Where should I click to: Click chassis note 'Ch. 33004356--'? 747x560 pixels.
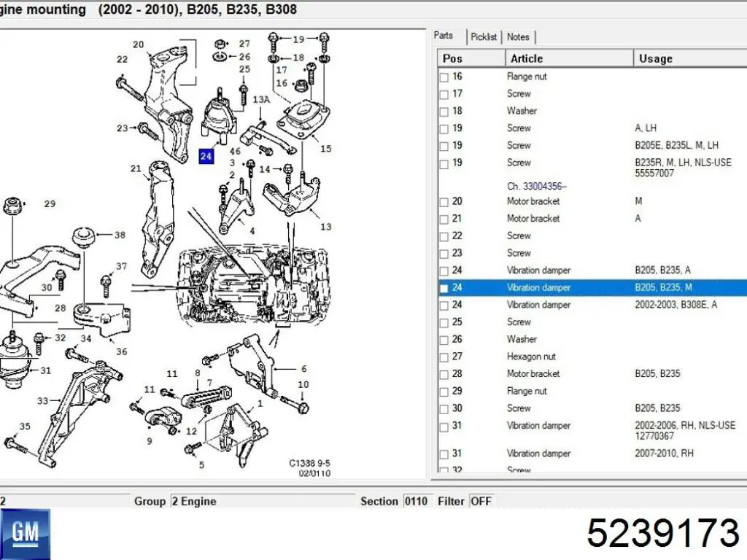pos(537,186)
